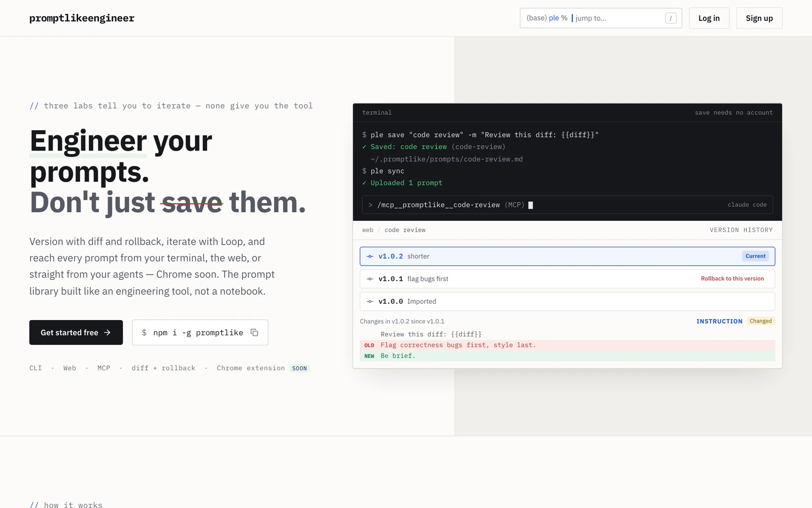Click the SOON badge after Chrome extension
Viewport: 812px width, 508px height.
click(299, 368)
